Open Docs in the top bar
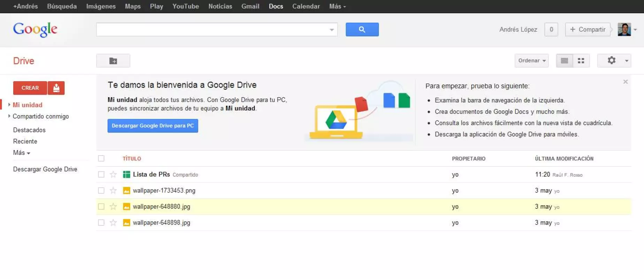 [x=276, y=6]
